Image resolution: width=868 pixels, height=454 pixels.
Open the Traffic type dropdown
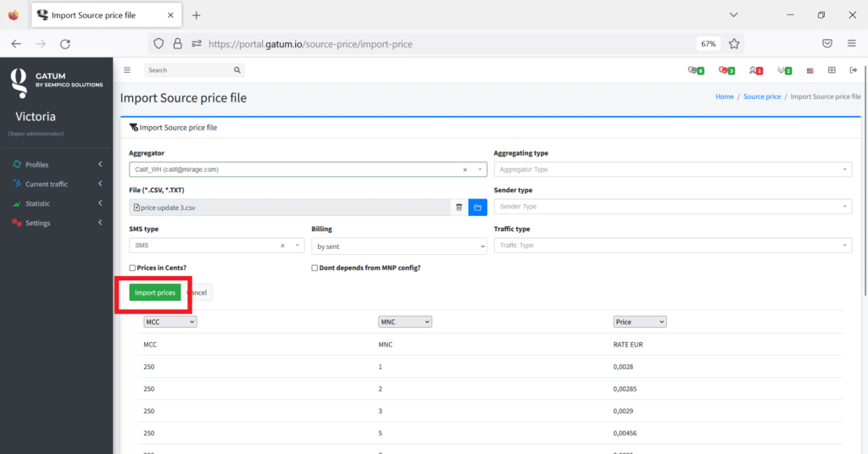(672, 246)
